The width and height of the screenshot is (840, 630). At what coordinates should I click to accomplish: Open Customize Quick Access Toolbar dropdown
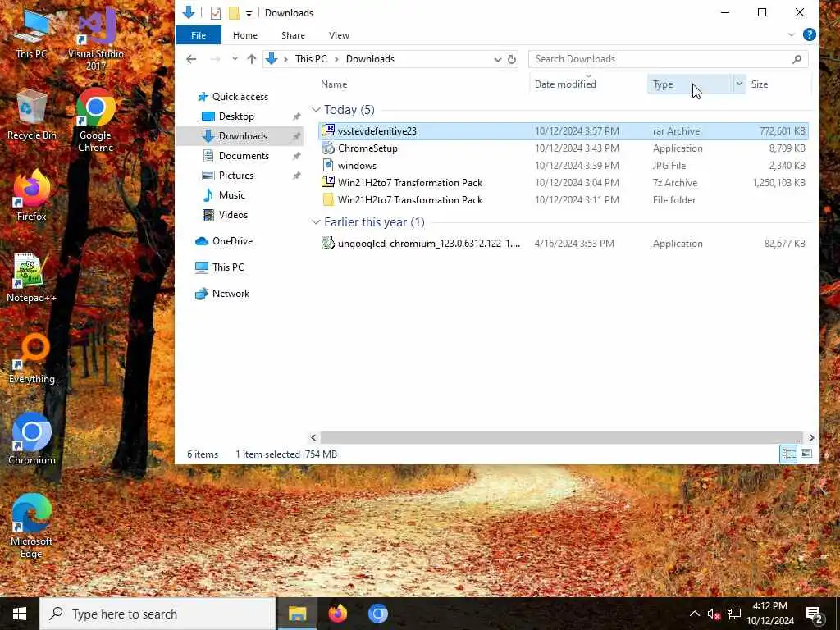(x=249, y=13)
